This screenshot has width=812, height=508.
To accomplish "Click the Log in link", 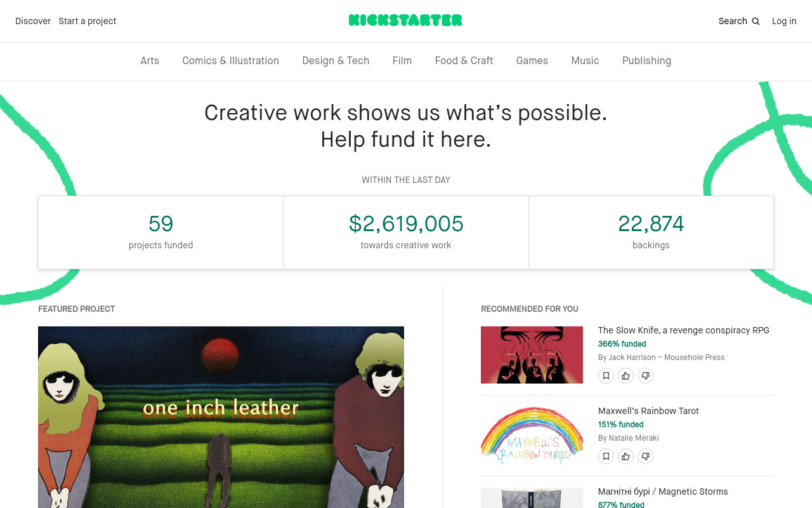I will coord(784,21).
